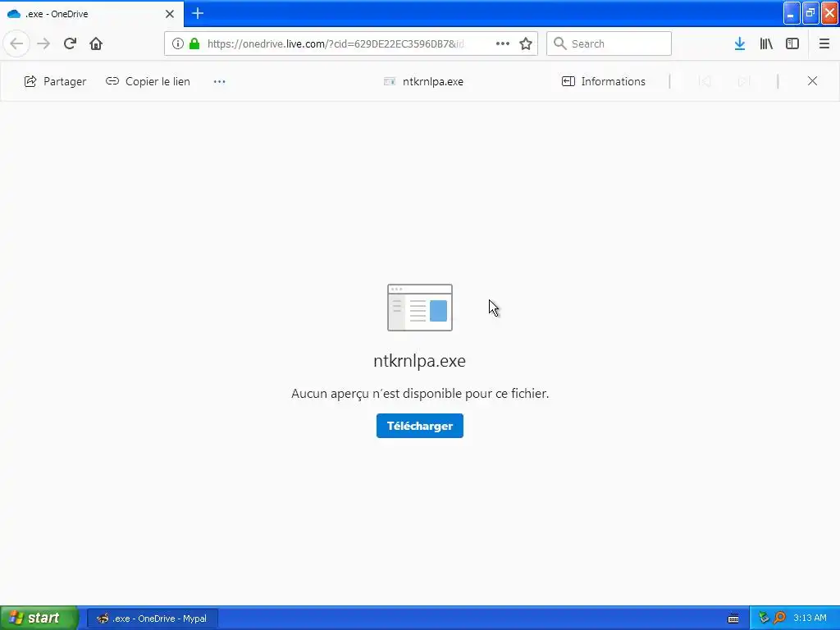This screenshot has height=630, width=840.
Task: Click the Télécharger download button
Action: (x=419, y=426)
